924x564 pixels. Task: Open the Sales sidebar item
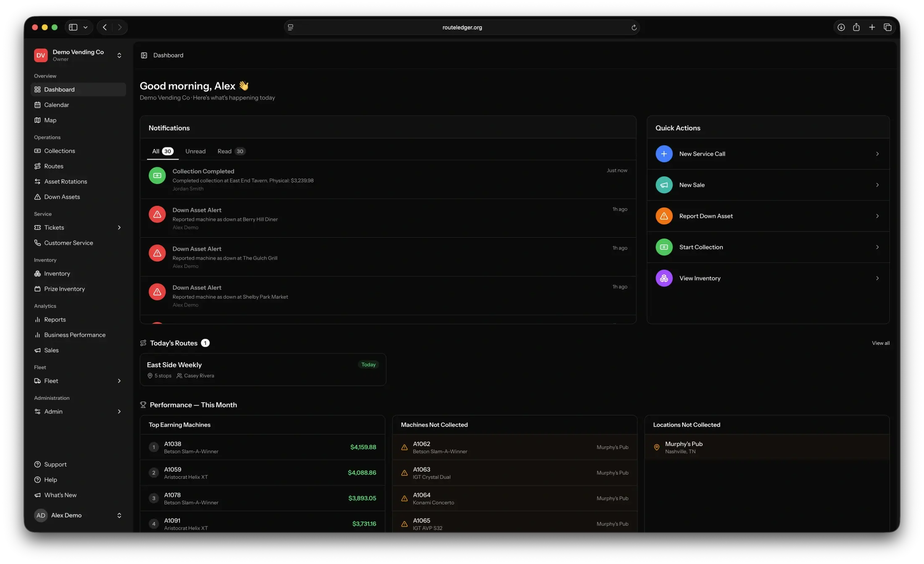(x=78, y=350)
